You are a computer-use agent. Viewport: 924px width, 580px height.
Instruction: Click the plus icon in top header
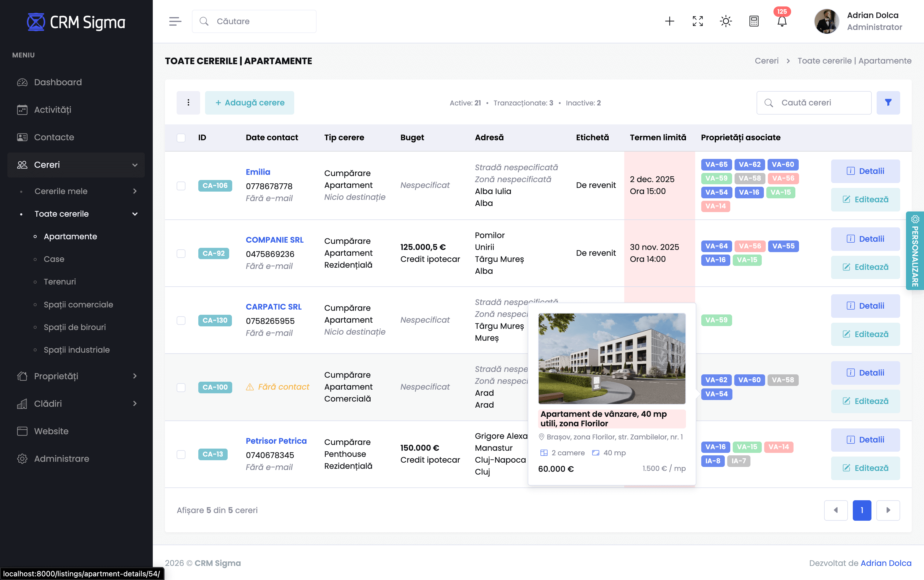coord(669,21)
